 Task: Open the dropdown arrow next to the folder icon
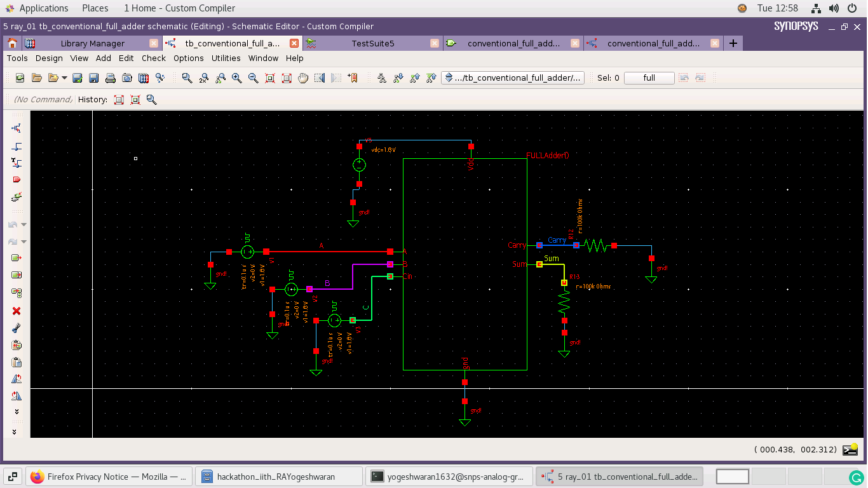pyautogui.click(x=64, y=78)
